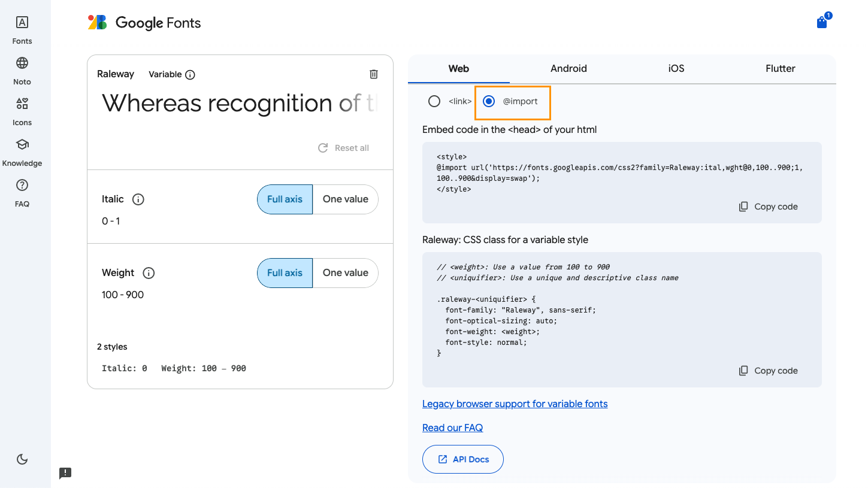Show Italic axis info icon
Viewport: 868px width, 488px height.
pyautogui.click(x=138, y=199)
